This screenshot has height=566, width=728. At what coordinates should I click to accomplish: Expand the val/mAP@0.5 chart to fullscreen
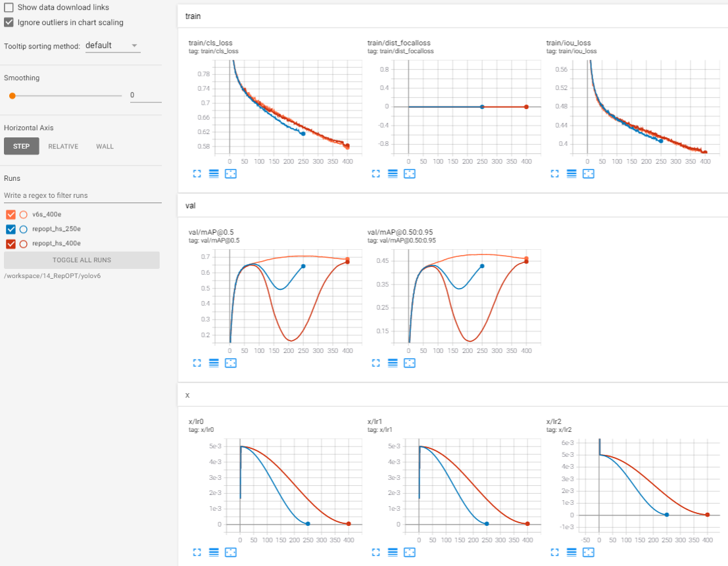coord(197,363)
